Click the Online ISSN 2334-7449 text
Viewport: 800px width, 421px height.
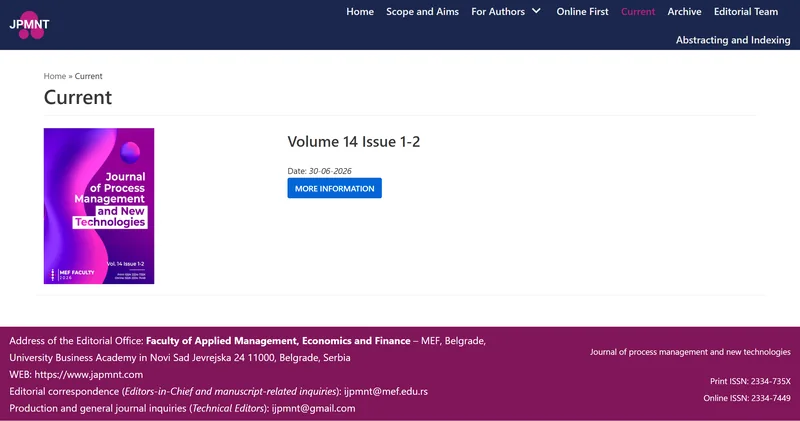[x=747, y=398]
